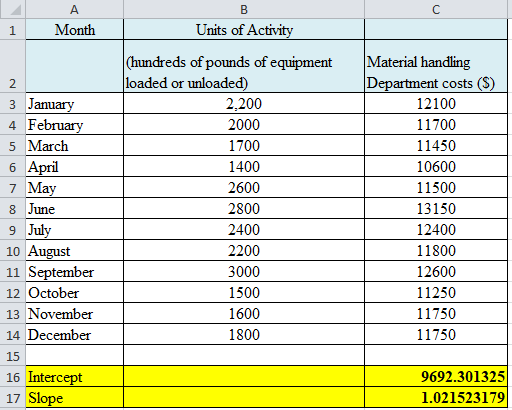Select units value 2600

pyautogui.click(x=244, y=188)
